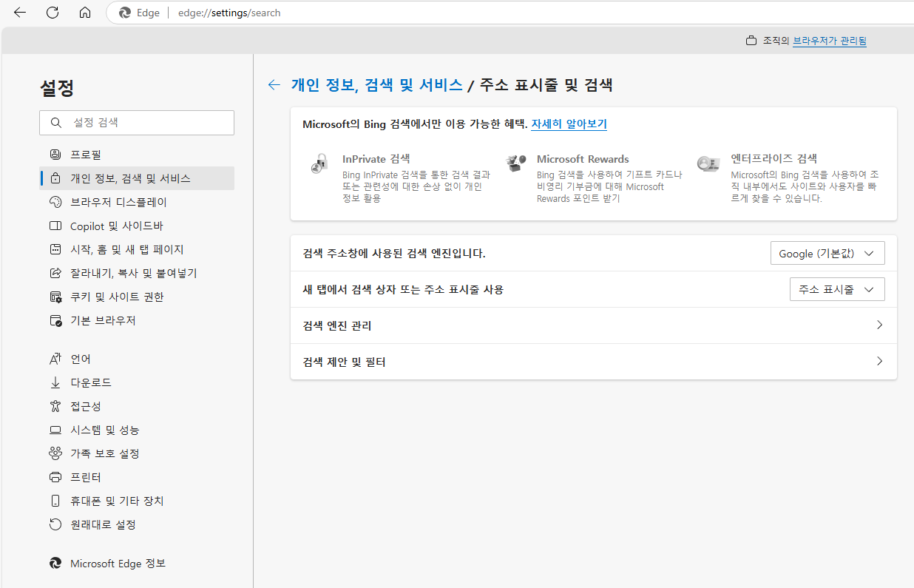The width and height of the screenshot is (914, 588).
Task: Open the 원래대로 설정 section
Action: coord(137,524)
